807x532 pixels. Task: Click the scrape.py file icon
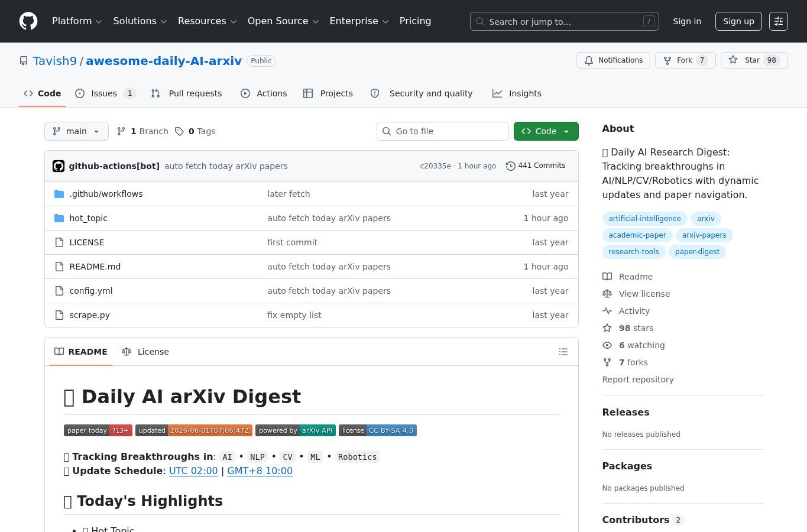(x=59, y=315)
